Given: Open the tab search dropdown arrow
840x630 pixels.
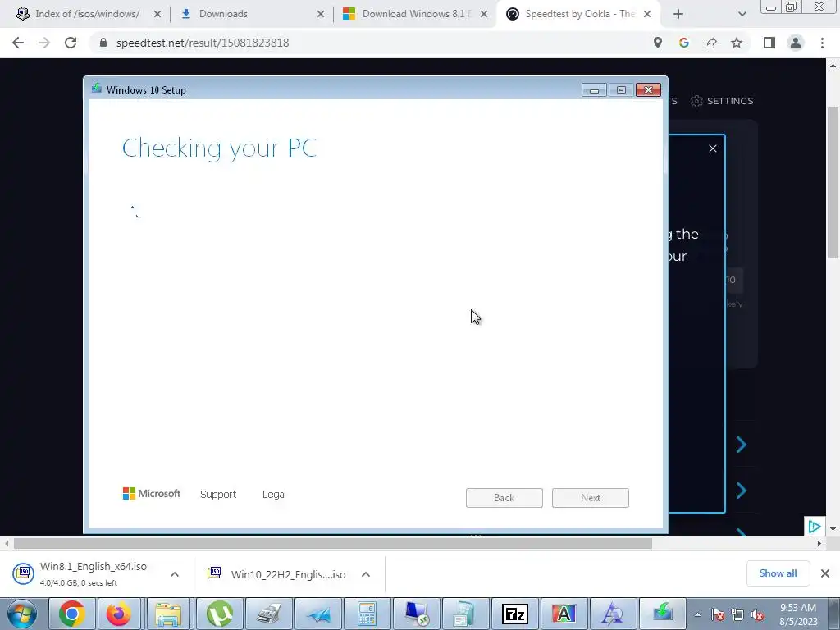Looking at the screenshot, I should [742, 14].
